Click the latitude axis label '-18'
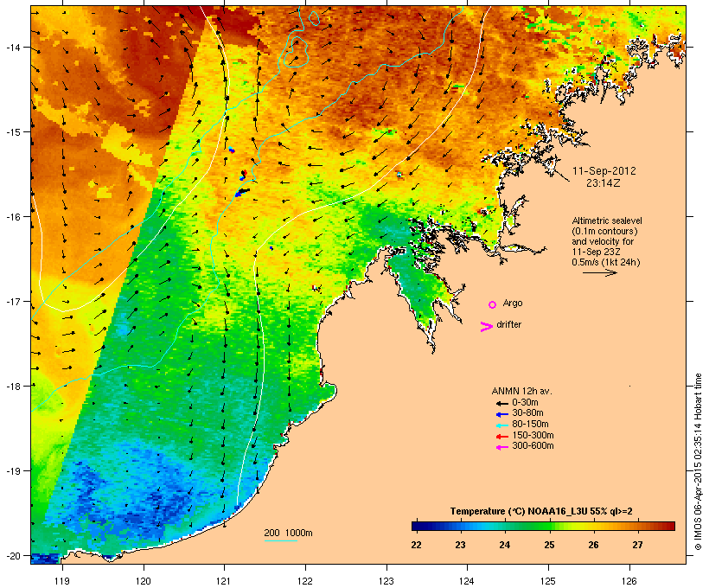This screenshot has height=588, width=709. (12, 386)
